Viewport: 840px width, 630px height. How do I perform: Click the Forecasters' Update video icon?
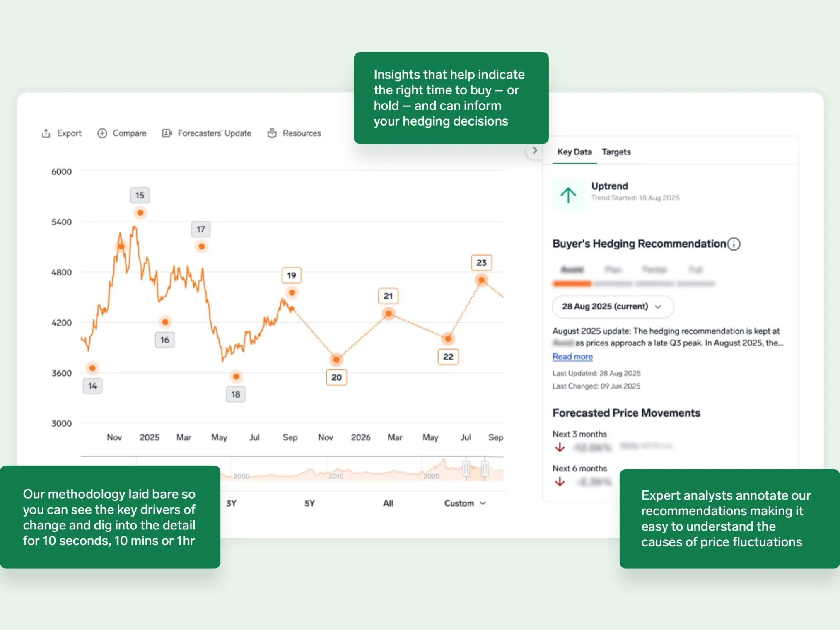[167, 133]
